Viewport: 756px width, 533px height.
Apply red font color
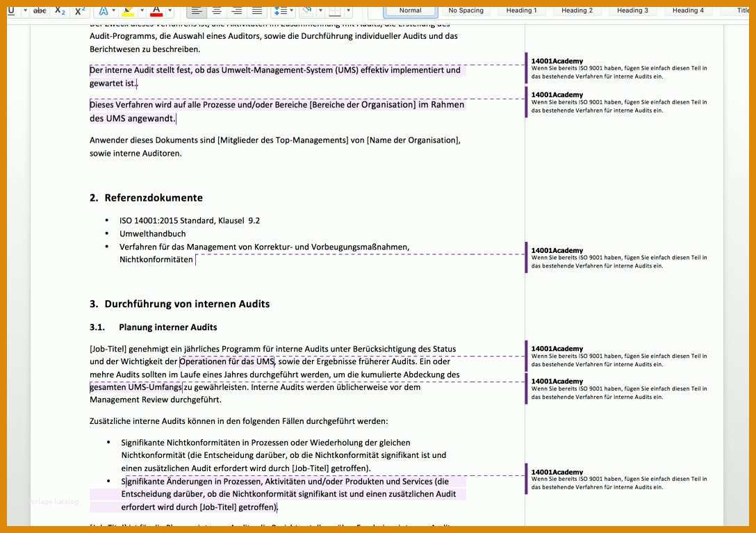[156, 10]
